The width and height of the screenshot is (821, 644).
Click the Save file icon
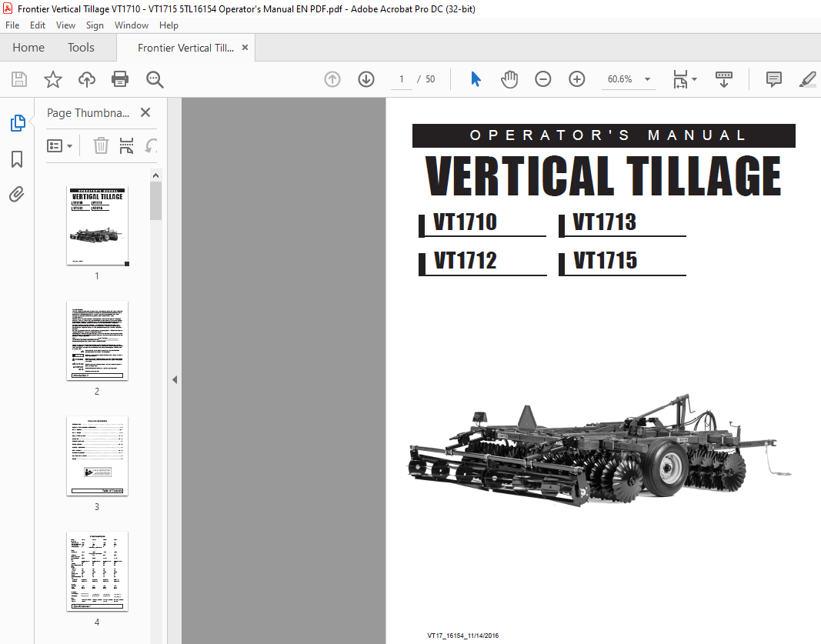coord(19,79)
